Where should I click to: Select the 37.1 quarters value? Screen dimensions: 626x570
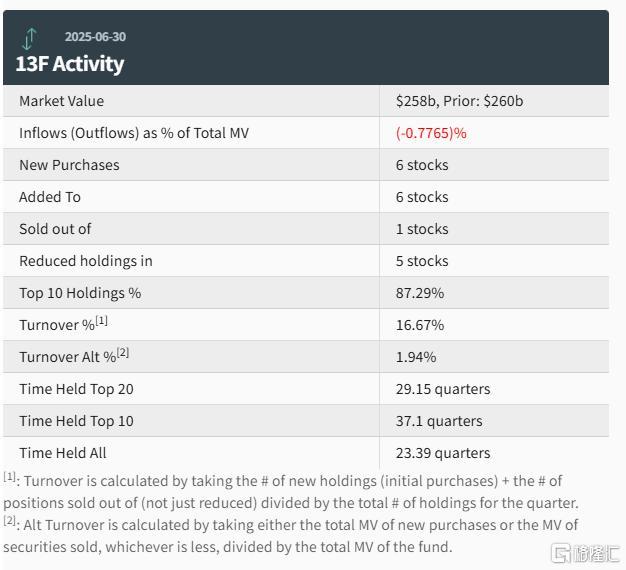[x=439, y=421]
